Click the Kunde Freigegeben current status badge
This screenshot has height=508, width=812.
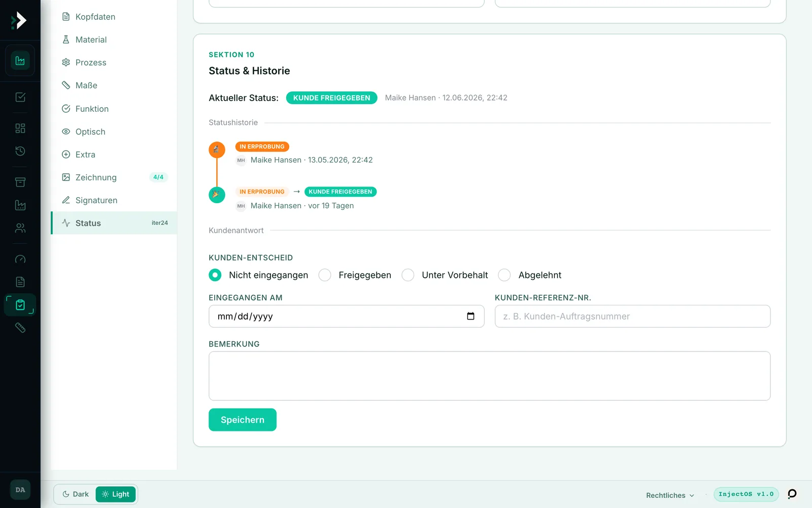[332, 98]
